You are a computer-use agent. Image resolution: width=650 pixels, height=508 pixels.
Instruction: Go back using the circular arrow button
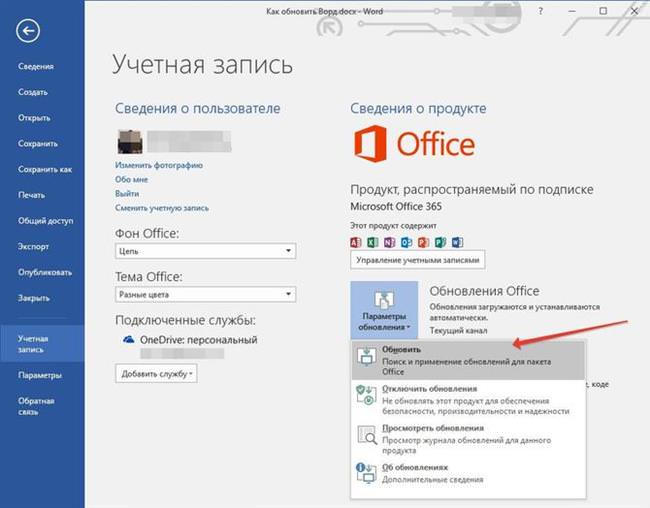pos(28,30)
